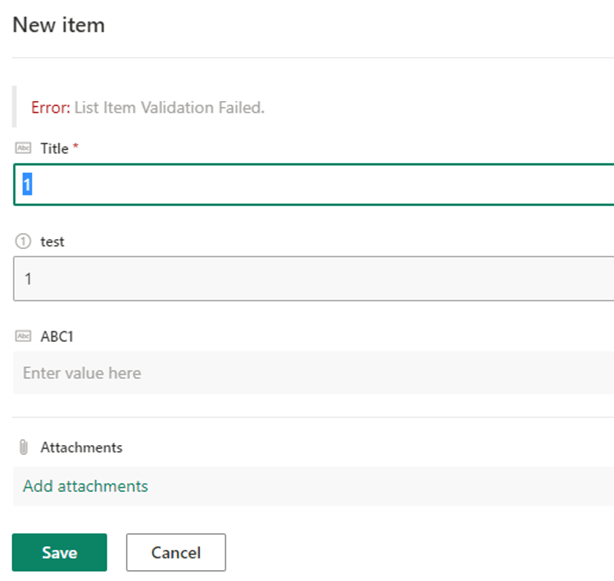This screenshot has width=614, height=581.
Task: Cancel the new item form
Action: (x=176, y=552)
